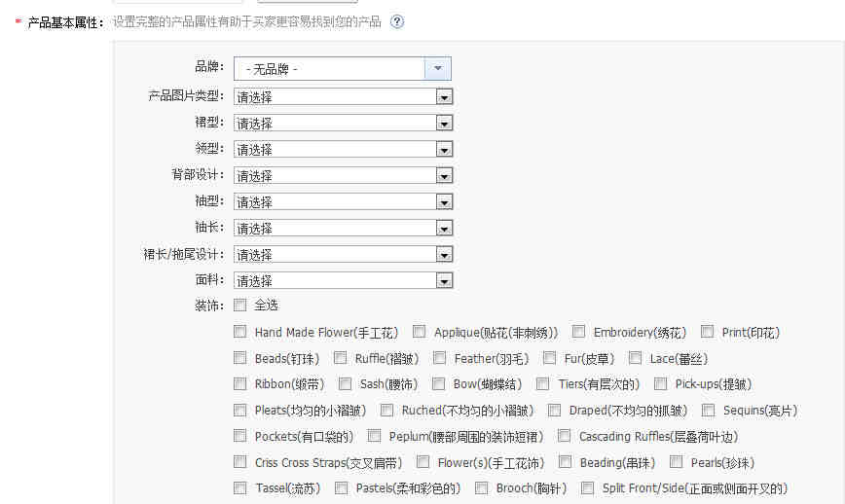This screenshot has height=504, width=845.
Task: Check the Tassel(流苏) checkbox
Action: click(239, 487)
